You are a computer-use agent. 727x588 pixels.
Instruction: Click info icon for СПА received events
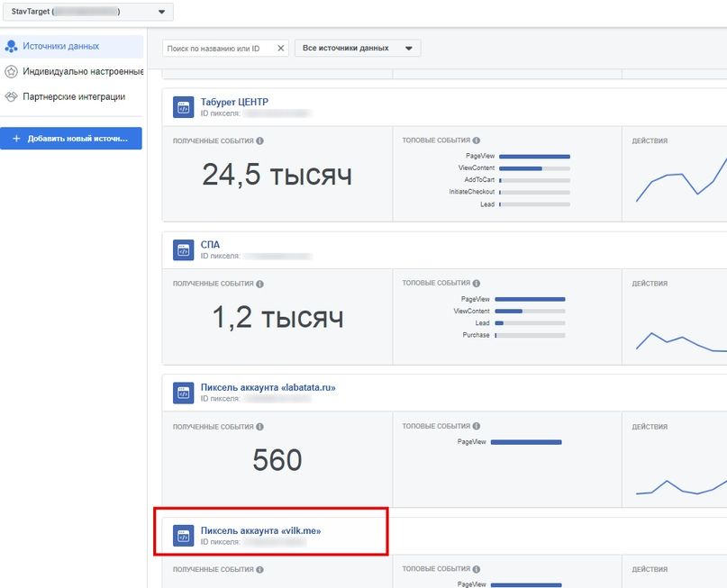pyautogui.click(x=259, y=284)
